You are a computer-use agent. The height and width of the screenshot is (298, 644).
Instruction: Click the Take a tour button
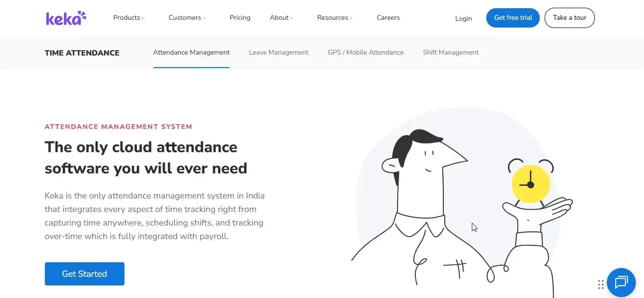pyautogui.click(x=569, y=18)
